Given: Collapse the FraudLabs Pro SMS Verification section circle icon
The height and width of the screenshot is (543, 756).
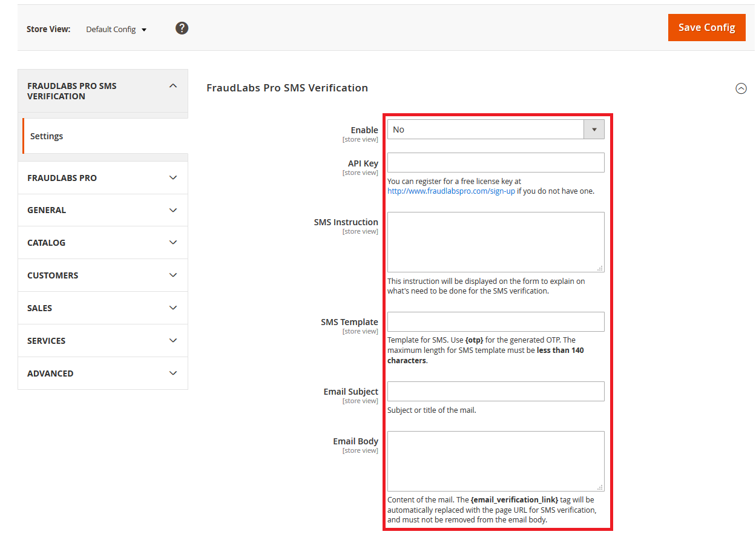Looking at the screenshot, I should pyautogui.click(x=741, y=88).
